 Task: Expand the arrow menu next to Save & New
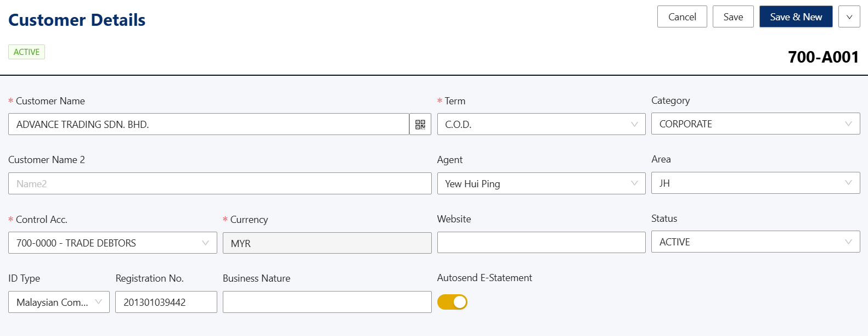(x=849, y=17)
